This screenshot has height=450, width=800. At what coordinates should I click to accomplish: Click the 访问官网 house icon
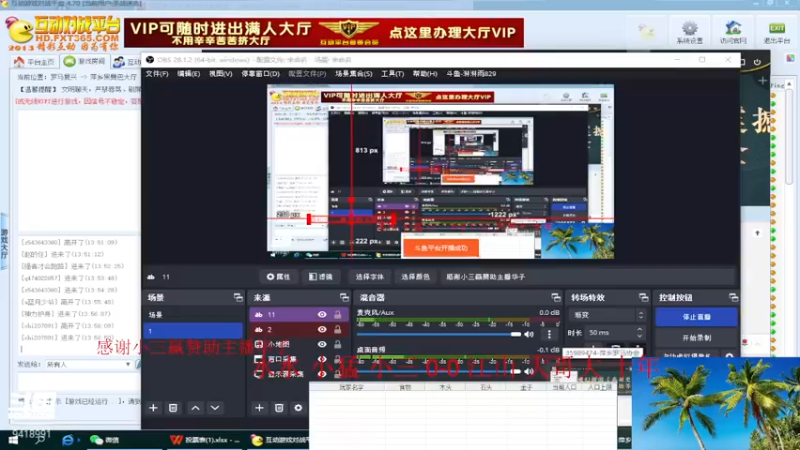[x=733, y=32]
